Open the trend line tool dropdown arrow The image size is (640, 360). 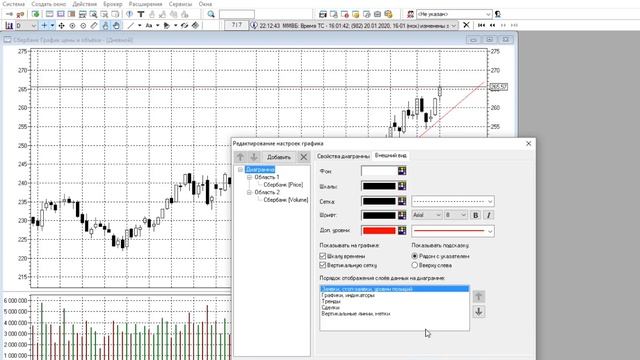click(x=140, y=26)
